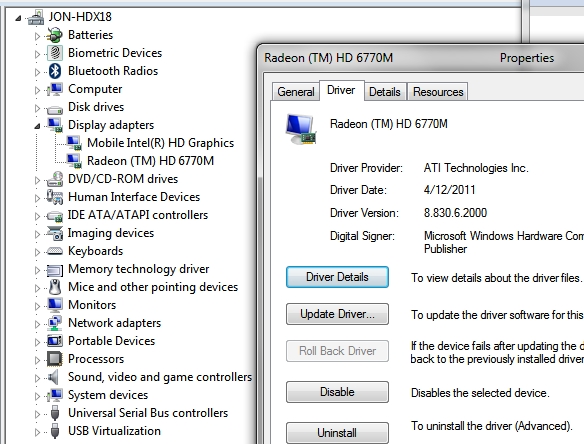Click the Disable button

click(x=337, y=392)
